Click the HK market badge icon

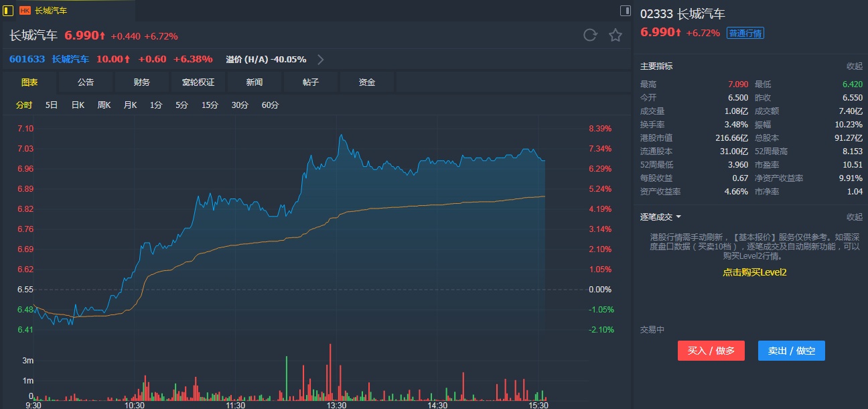point(25,11)
